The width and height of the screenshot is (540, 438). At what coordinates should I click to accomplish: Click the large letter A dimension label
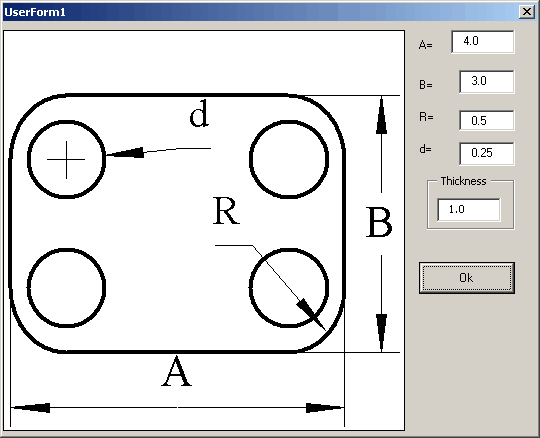(x=176, y=372)
